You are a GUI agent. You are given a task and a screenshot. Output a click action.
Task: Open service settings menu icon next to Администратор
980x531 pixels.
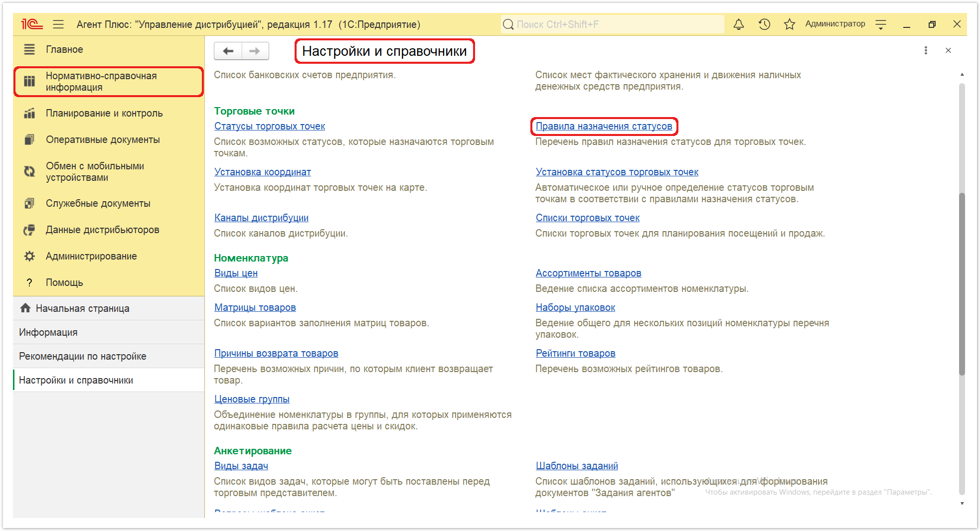(x=881, y=24)
